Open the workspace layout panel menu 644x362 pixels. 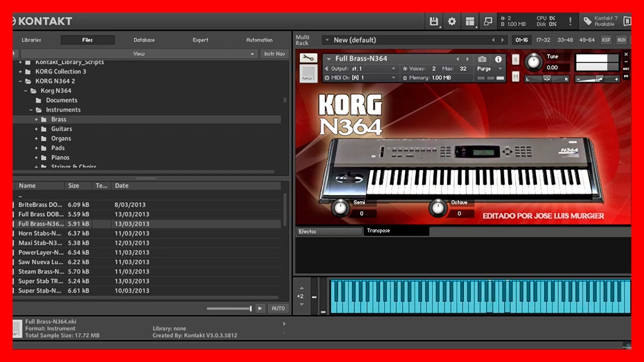(470, 21)
